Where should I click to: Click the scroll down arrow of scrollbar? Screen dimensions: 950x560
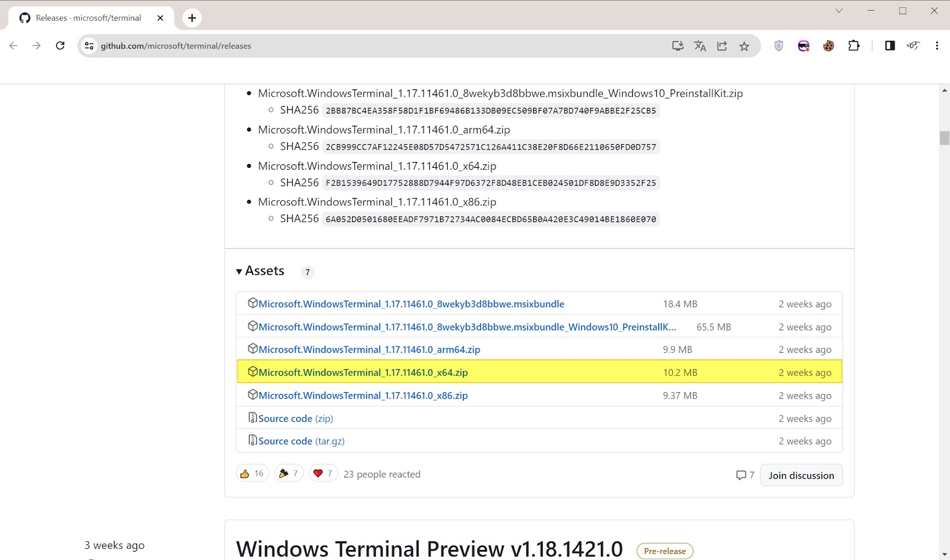click(x=944, y=554)
